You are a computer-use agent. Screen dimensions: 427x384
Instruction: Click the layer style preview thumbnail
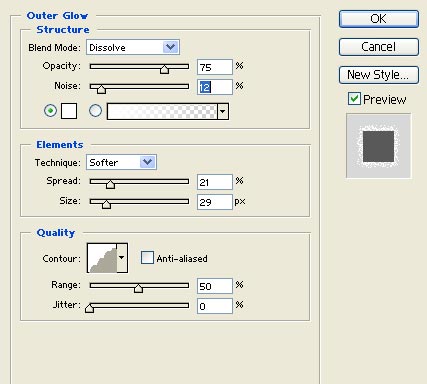pyautogui.click(x=379, y=146)
